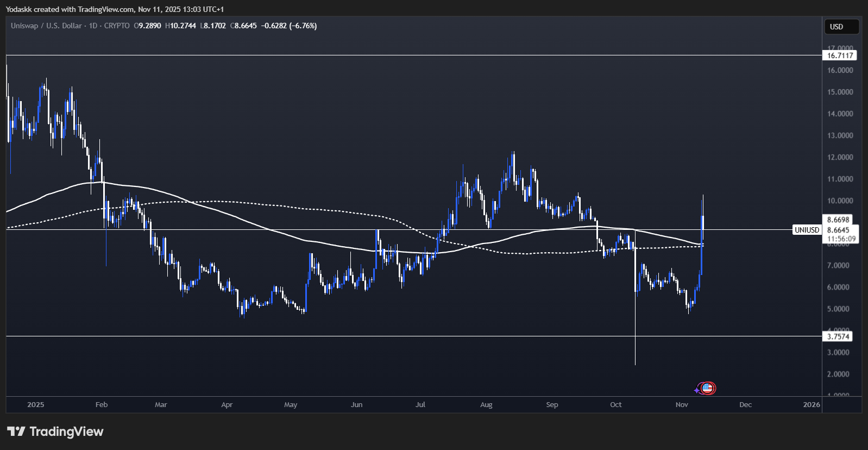Click the TradingView wordmark text

pos(66,432)
